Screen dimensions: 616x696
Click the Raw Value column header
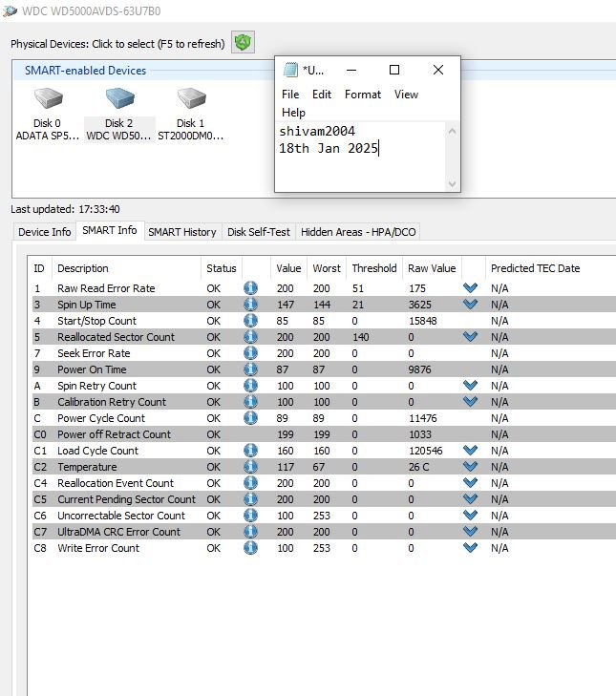click(x=431, y=268)
